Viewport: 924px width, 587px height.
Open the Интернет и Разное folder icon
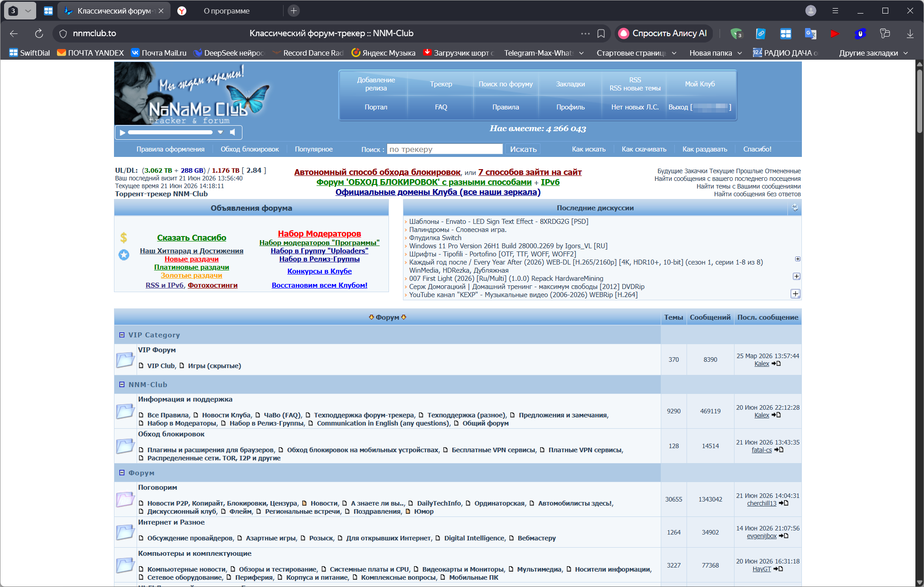pyautogui.click(x=125, y=532)
